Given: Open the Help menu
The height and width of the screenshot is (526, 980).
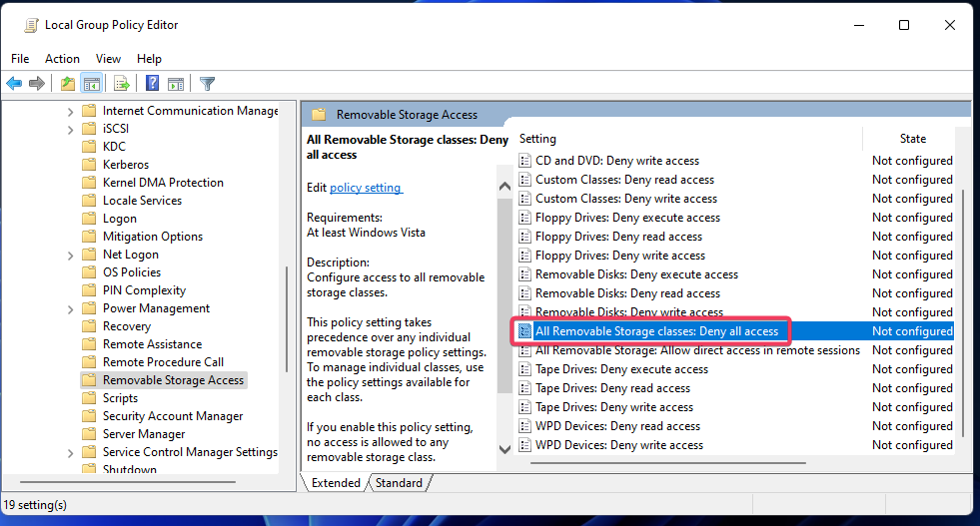Looking at the screenshot, I should pyautogui.click(x=149, y=59).
